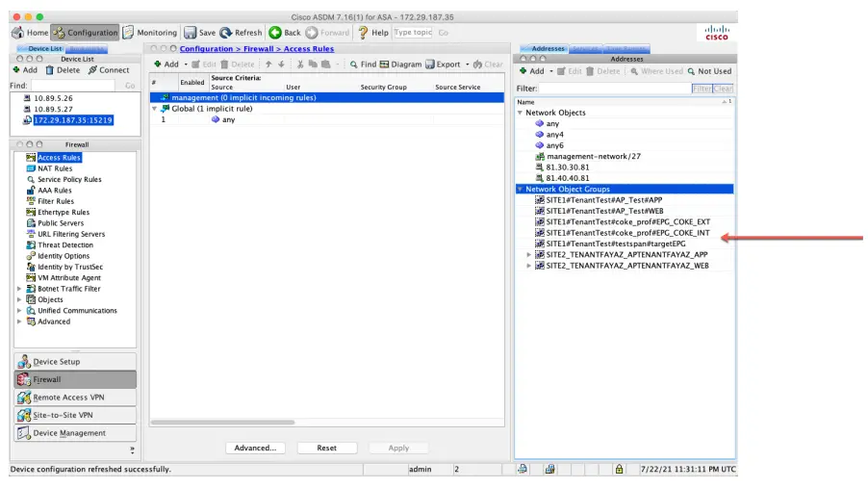Image resolution: width=868 pixels, height=488 pixels.
Task: Switch to Firewall section
Action: [x=75, y=379]
